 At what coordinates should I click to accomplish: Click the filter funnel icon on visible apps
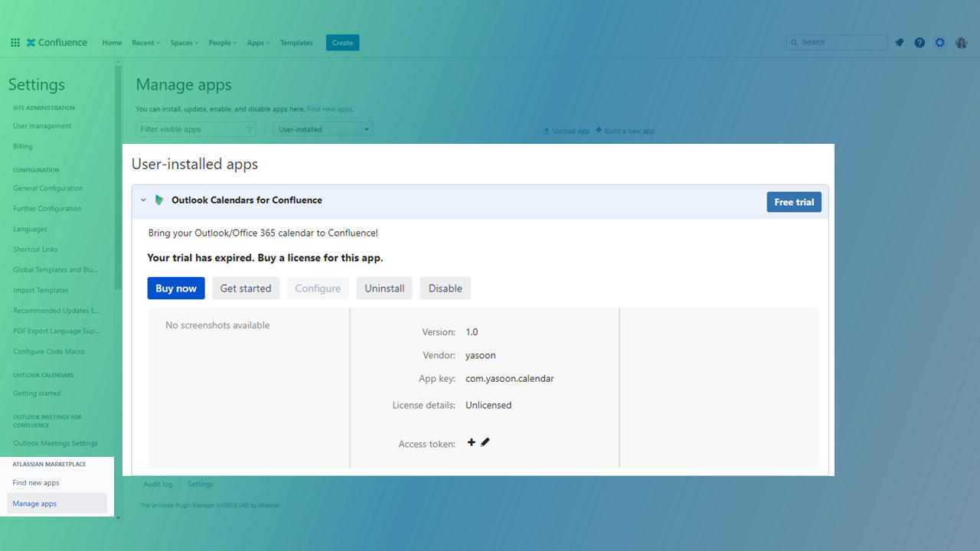click(250, 129)
